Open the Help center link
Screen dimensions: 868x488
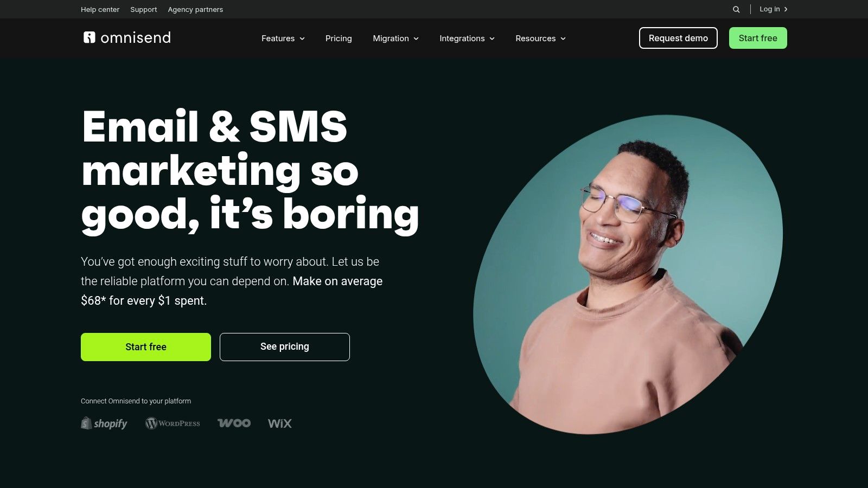[x=100, y=9]
